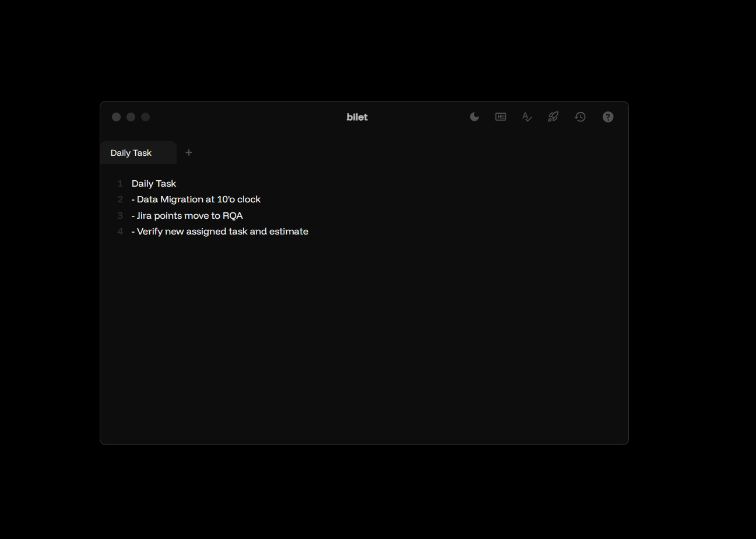Open the note preview icon beside the moon
This screenshot has width=756, height=539.
click(x=500, y=117)
